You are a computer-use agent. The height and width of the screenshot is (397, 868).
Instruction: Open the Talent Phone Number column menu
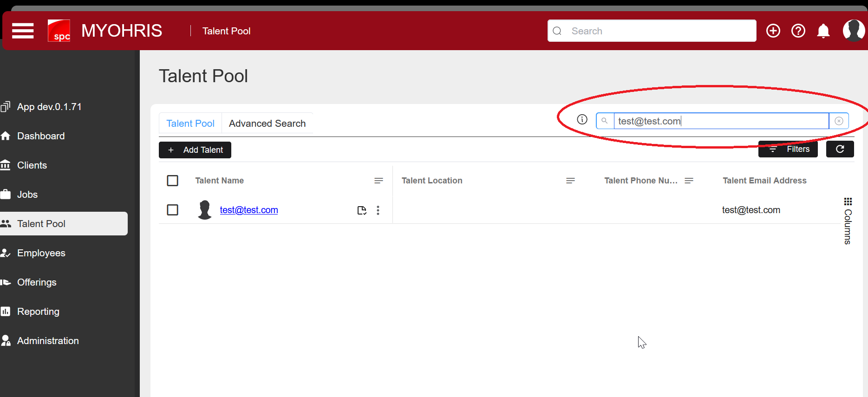pos(689,181)
